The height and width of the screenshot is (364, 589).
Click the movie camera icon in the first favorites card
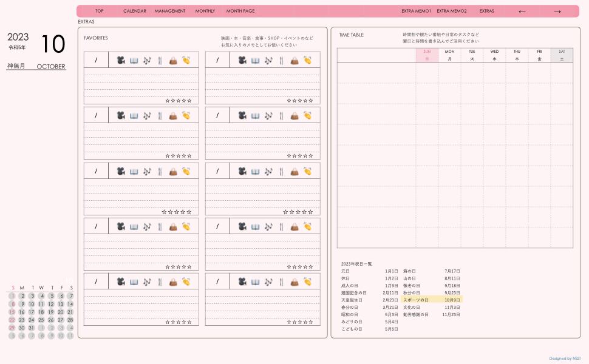tap(121, 60)
